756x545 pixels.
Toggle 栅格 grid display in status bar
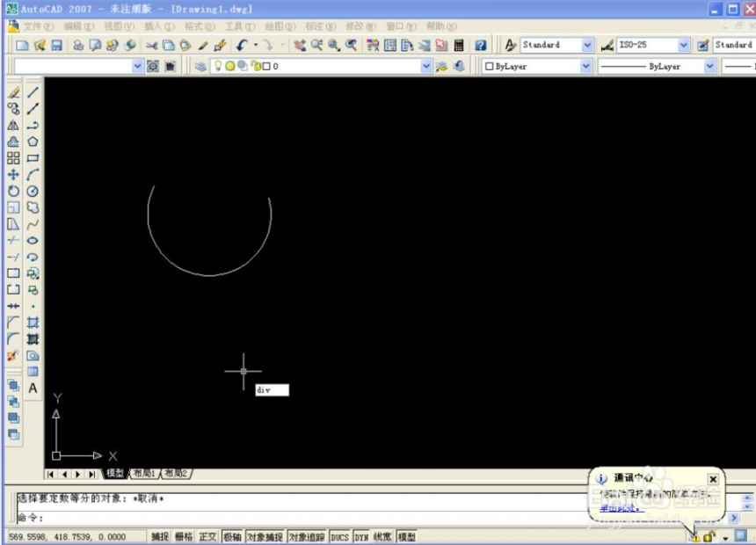pos(183,537)
